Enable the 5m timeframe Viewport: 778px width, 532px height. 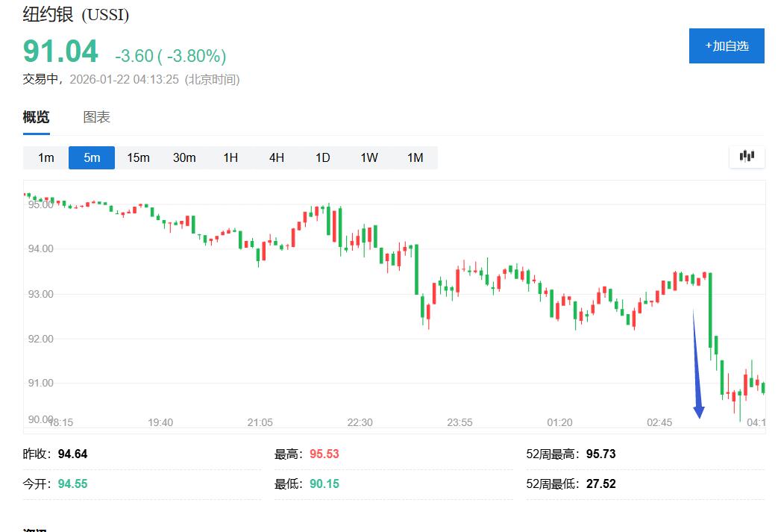pyautogui.click(x=91, y=157)
